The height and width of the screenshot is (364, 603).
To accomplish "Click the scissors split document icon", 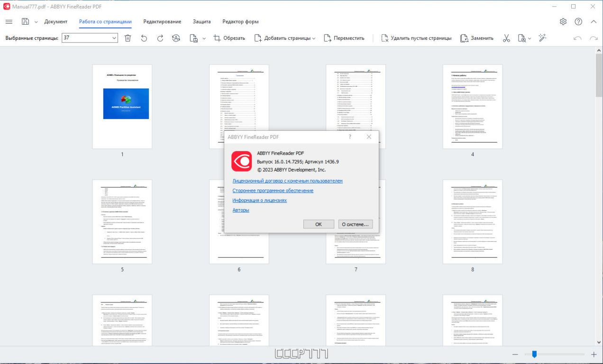I will (506, 38).
